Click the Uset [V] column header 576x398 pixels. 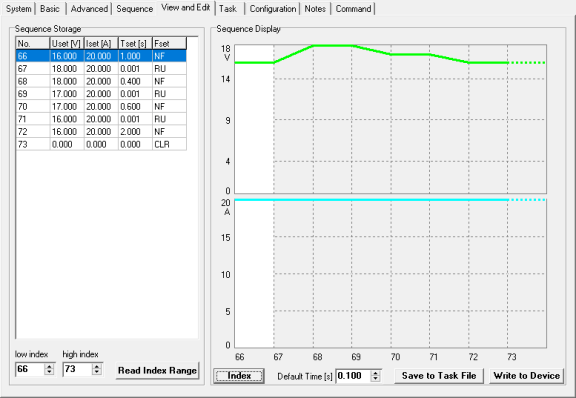[66, 43]
